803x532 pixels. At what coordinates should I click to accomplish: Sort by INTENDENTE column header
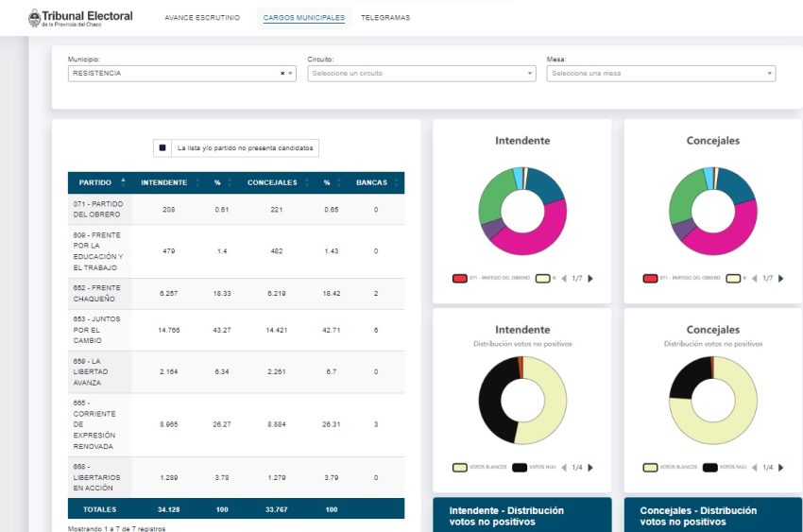[164, 182]
